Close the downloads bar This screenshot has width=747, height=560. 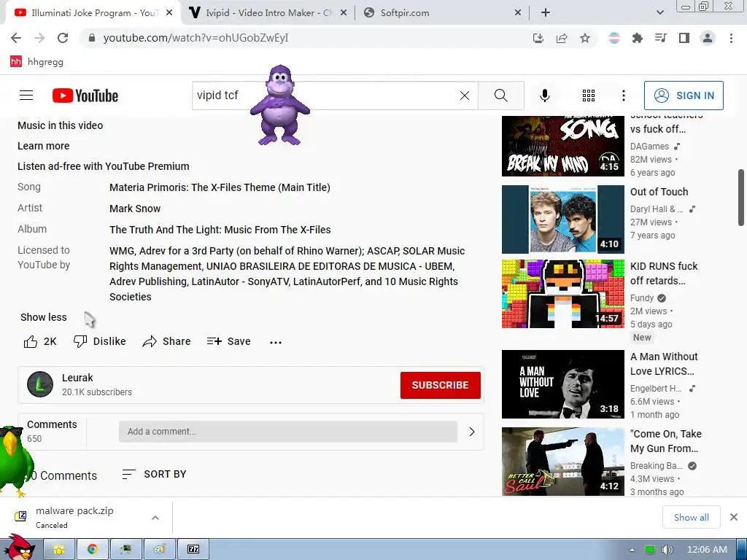tap(734, 517)
